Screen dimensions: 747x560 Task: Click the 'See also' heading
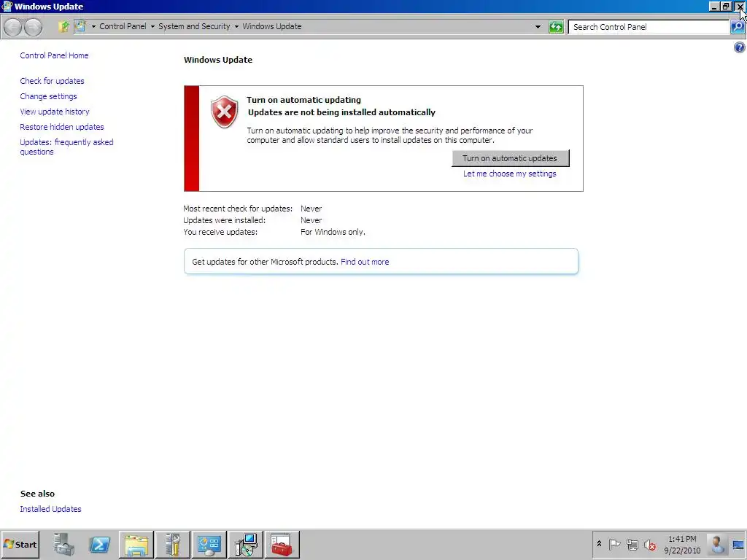pyautogui.click(x=38, y=494)
